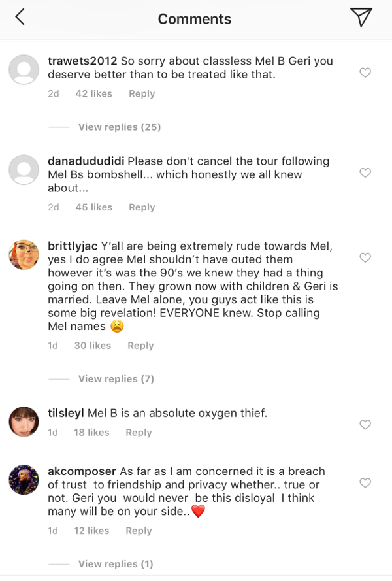392x581 pixels.
Task: Like brittlyjac's comment with the heart
Action: (x=365, y=258)
